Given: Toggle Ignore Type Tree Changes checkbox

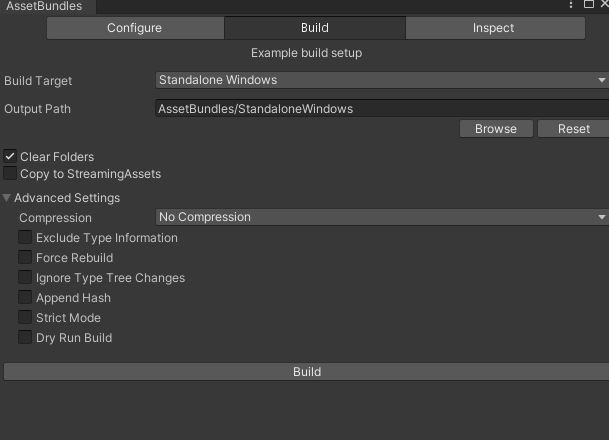Looking at the screenshot, I should click(x=25, y=278).
